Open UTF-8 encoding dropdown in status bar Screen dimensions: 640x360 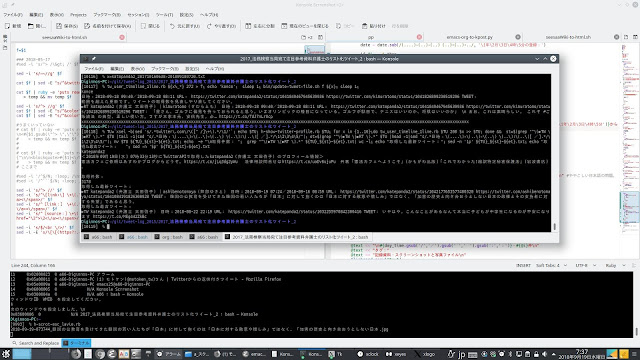585,265
